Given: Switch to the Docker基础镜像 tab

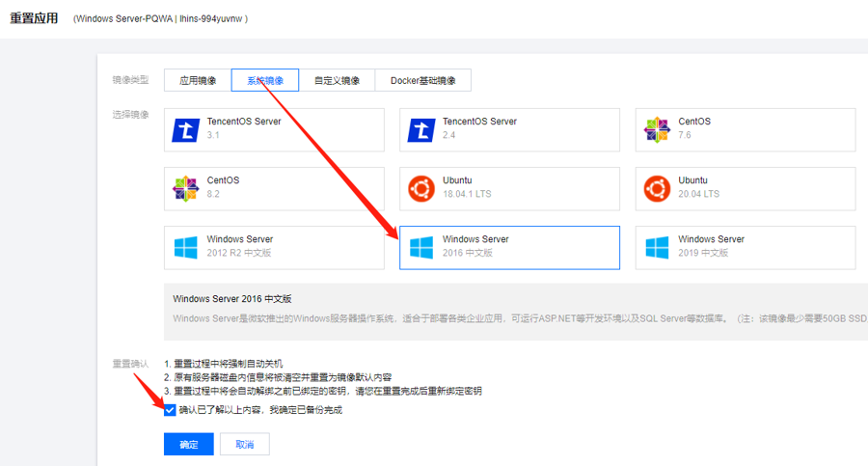Looking at the screenshot, I should pos(423,81).
